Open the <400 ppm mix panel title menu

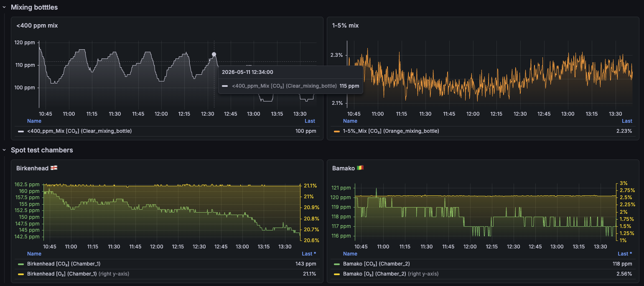[x=37, y=25]
